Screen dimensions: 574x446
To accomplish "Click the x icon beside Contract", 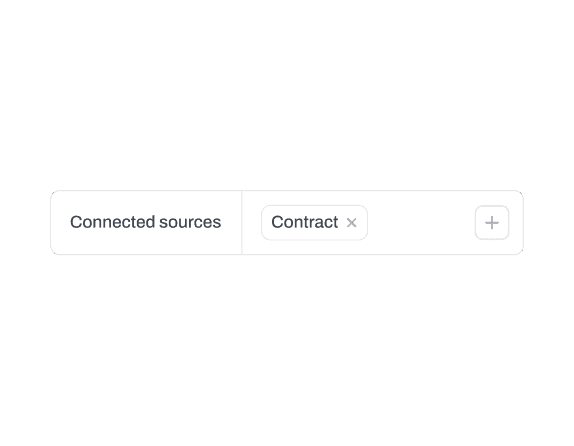I will pyautogui.click(x=351, y=223).
